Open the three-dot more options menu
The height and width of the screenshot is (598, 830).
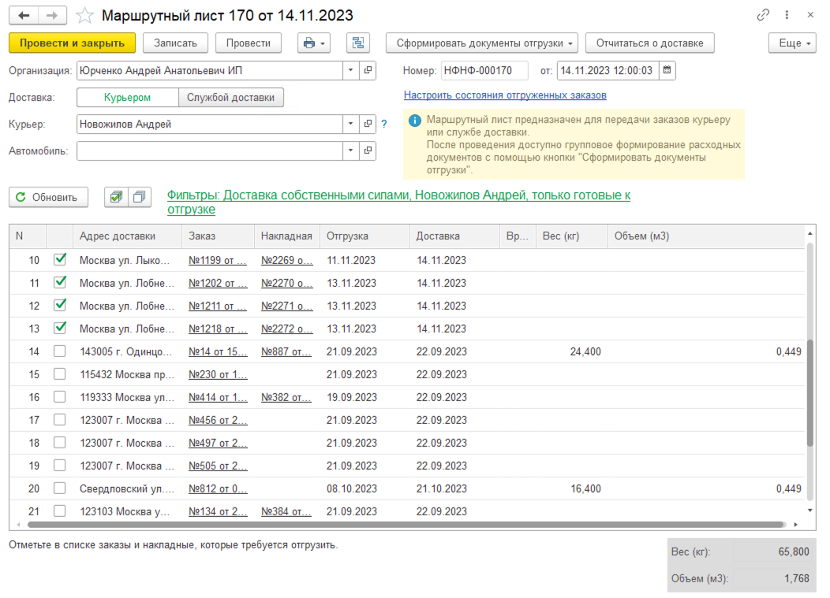click(787, 15)
